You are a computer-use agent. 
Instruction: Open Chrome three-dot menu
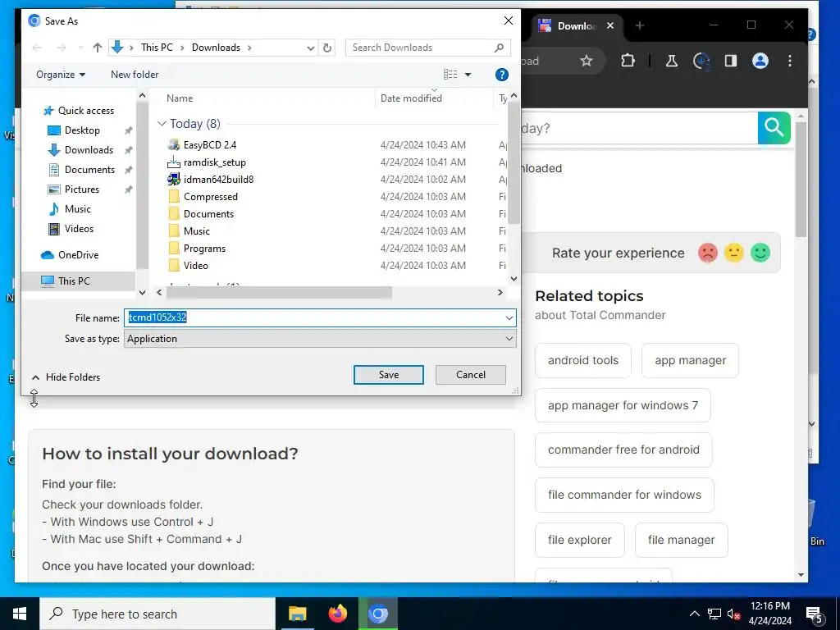790,61
